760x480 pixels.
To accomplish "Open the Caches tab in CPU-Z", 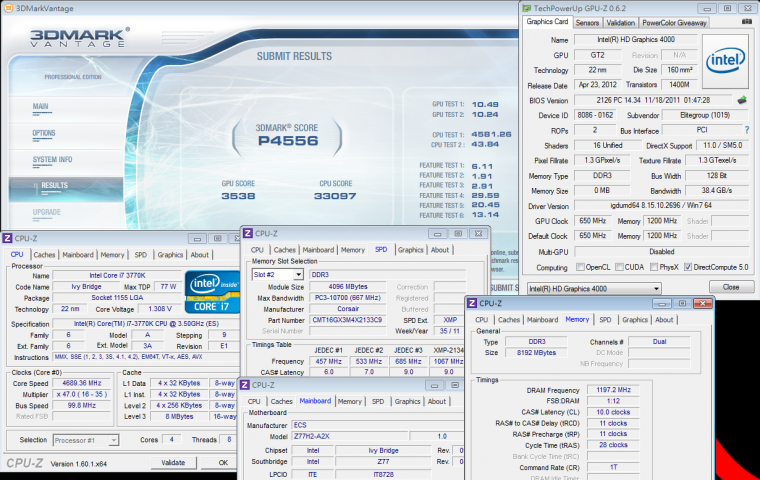I will (x=43, y=255).
